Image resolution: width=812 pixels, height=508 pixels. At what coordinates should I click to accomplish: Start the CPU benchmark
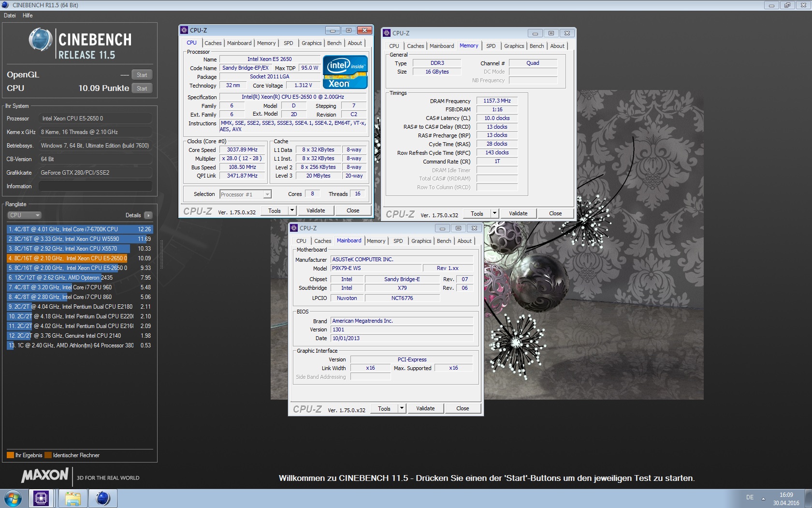pos(142,89)
